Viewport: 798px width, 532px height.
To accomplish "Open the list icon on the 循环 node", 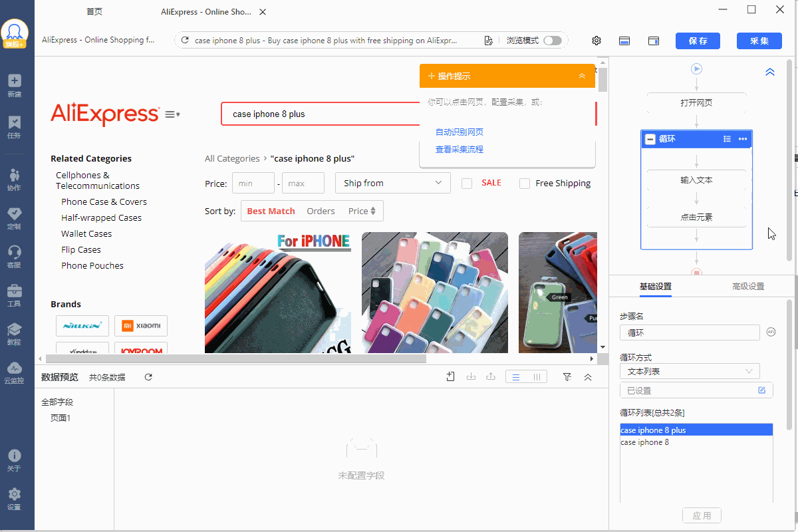I will 727,139.
